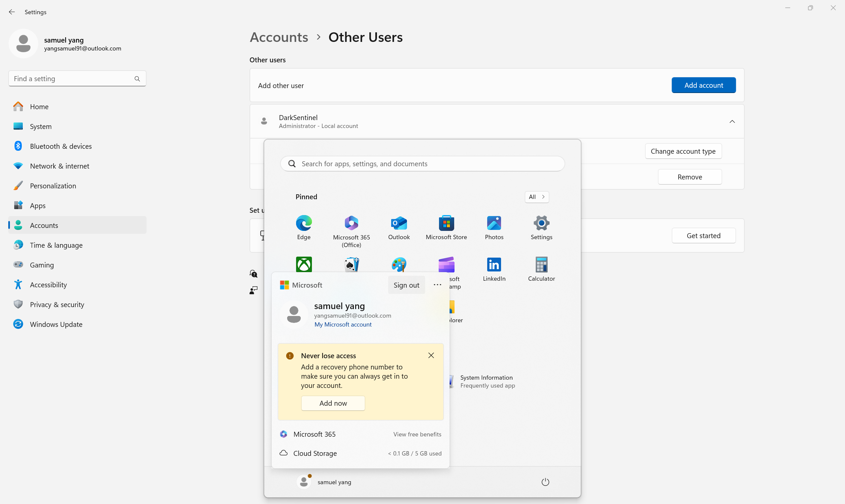This screenshot has height=504, width=845.
Task: Select Accounts in sidebar
Action: 78,225
